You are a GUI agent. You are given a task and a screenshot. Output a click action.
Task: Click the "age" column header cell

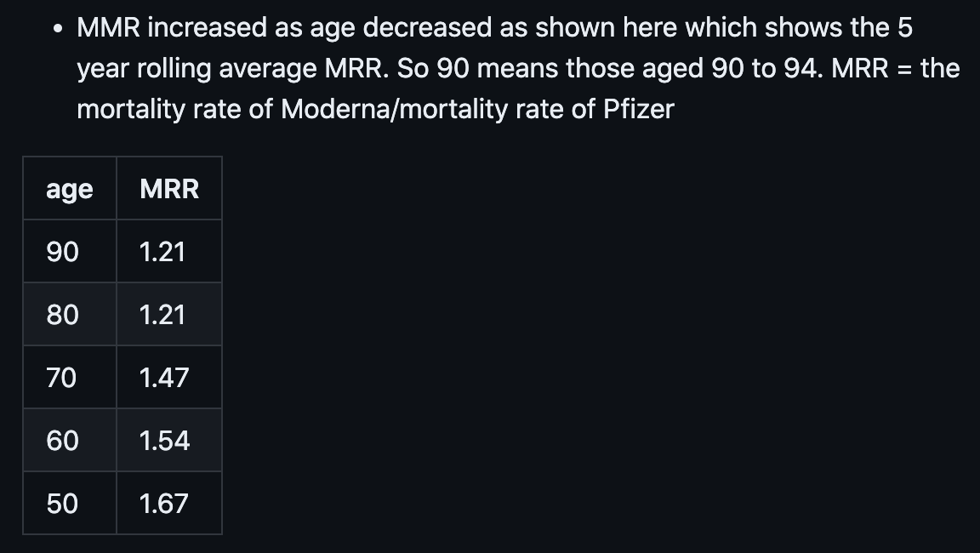pos(70,189)
